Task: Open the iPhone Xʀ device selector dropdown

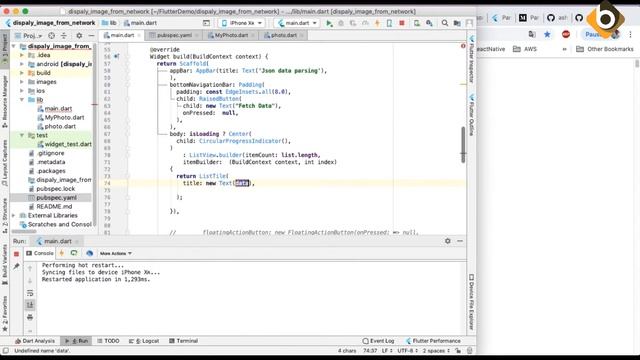Action: (x=242, y=23)
